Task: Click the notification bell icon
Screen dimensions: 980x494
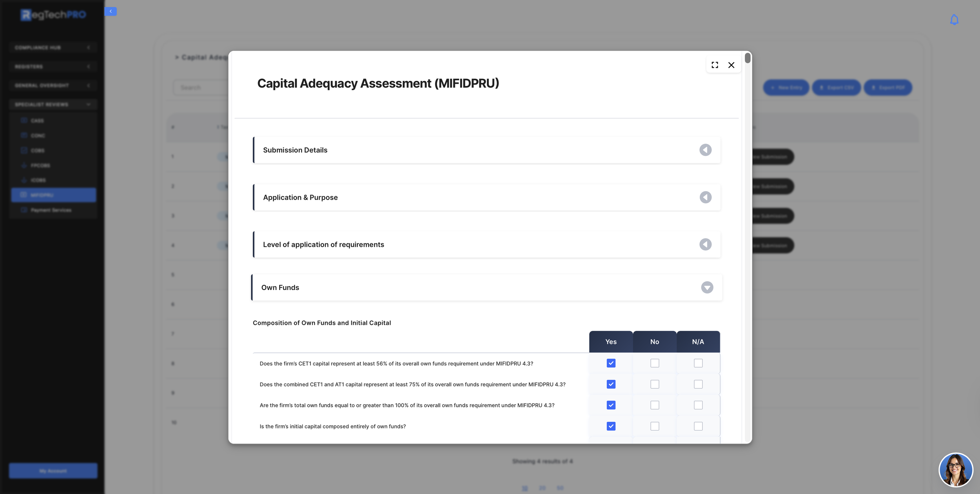Action: (x=954, y=20)
